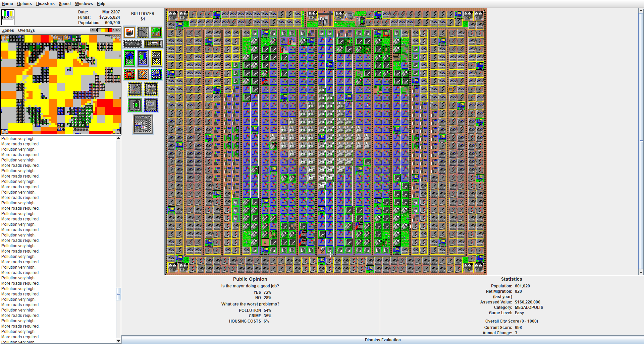
Task: Click the map view scroll-down arrow
Action: tap(641, 273)
